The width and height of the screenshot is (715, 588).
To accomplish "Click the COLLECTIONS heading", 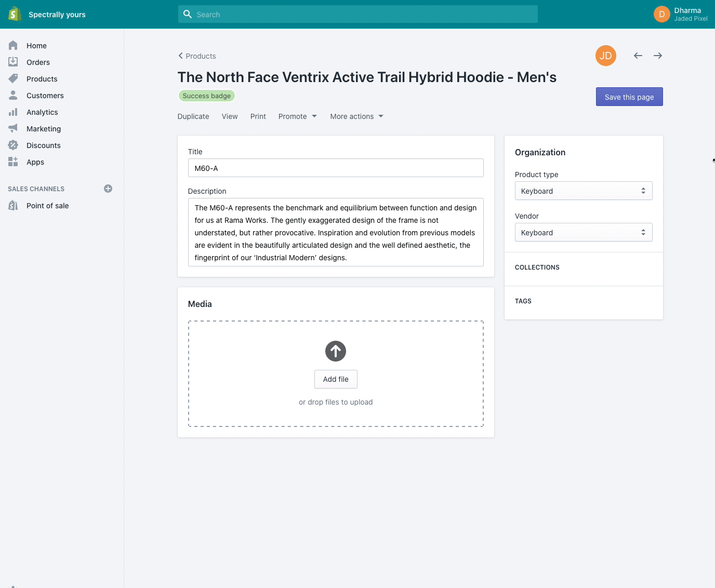I will point(537,268).
